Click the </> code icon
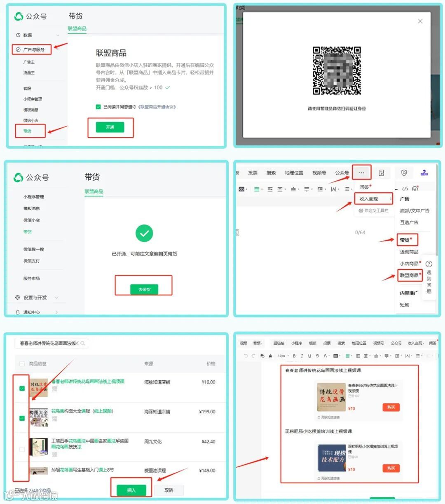The image size is (445, 504). [405, 189]
